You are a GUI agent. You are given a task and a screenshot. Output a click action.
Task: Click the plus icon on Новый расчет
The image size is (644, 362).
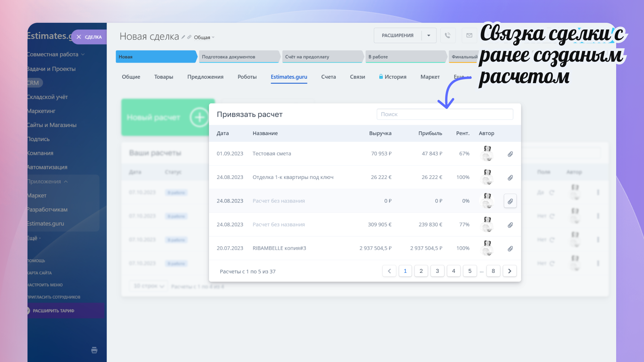pyautogui.click(x=199, y=117)
